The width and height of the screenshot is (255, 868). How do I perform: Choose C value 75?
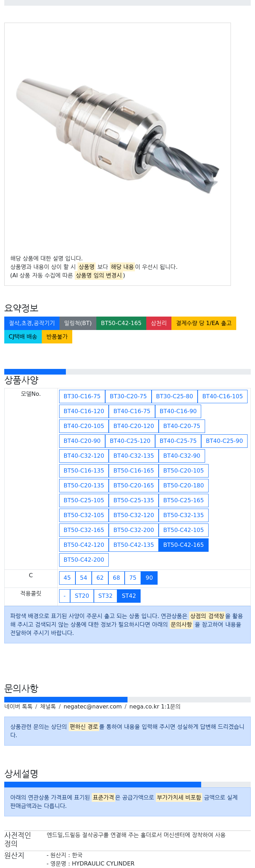tap(133, 578)
